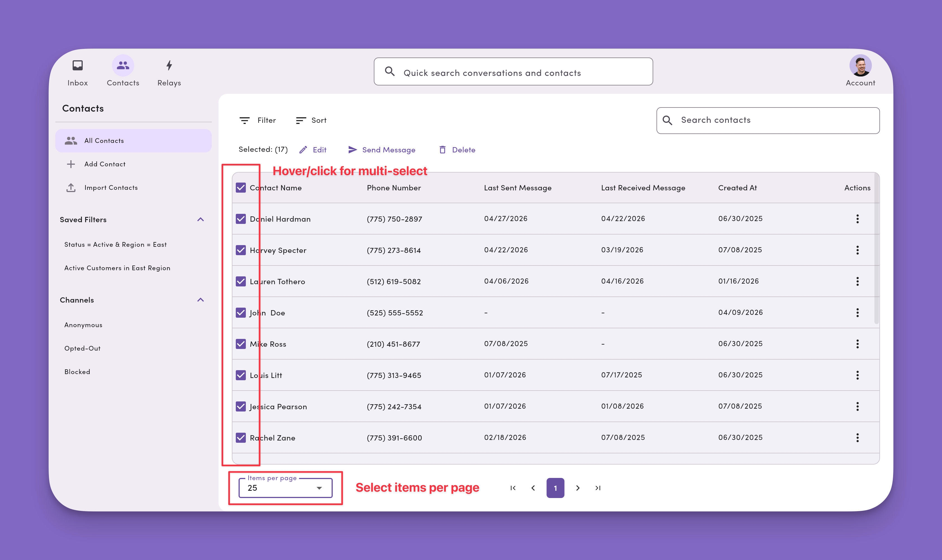
Task: Click the Send Message paper plane icon
Action: coord(352,150)
